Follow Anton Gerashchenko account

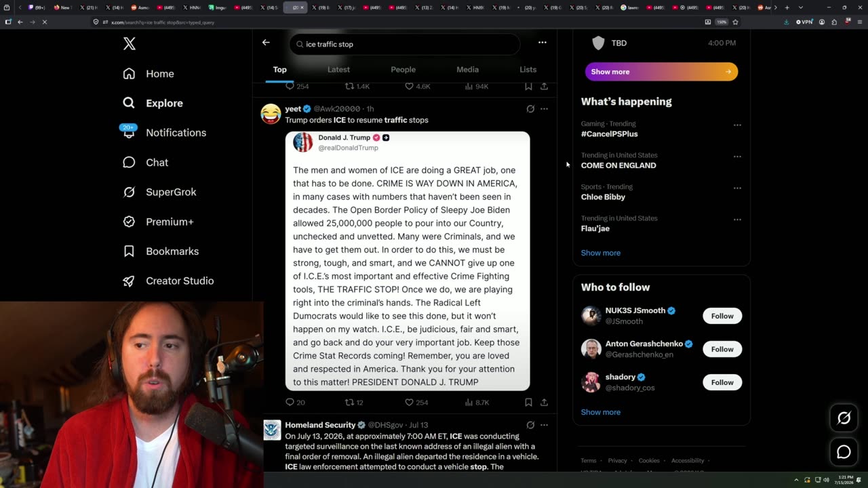pyautogui.click(x=722, y=349)
